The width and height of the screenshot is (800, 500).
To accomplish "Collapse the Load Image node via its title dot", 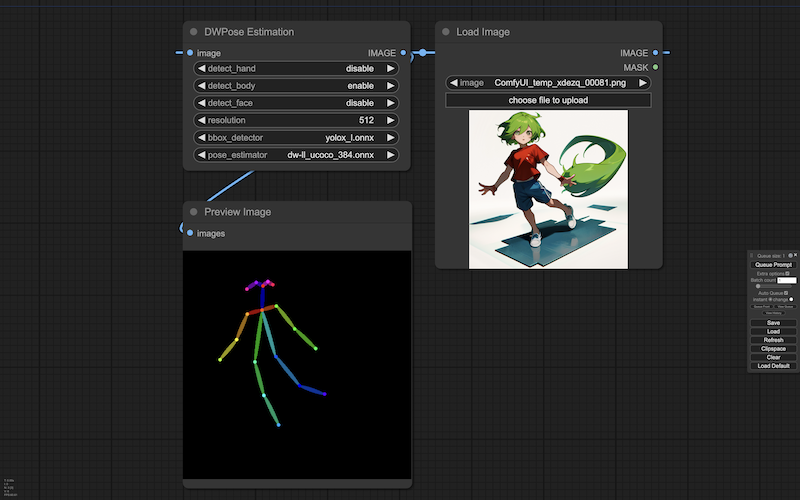I will [445, 32].
